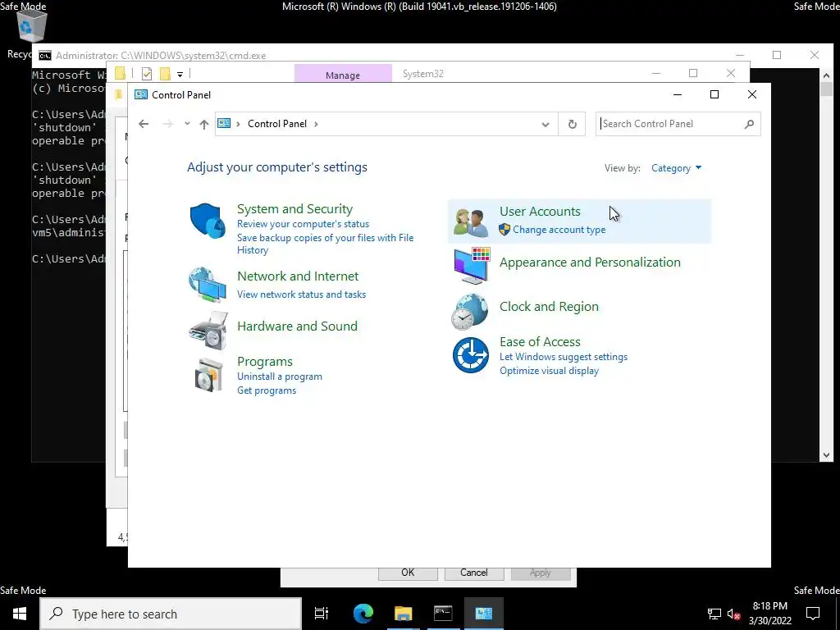The width and height of the screenshot is (840, 630).
Task: Open the Programs disc box icon
Action: pyautogui.click(x=208, y=375)
